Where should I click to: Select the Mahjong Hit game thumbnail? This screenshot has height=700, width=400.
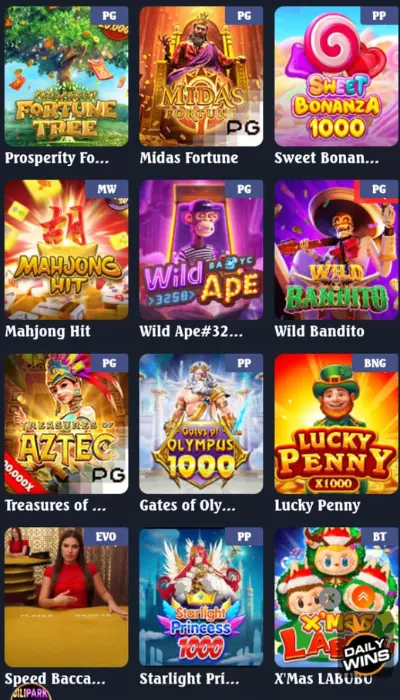coord(67,250)
